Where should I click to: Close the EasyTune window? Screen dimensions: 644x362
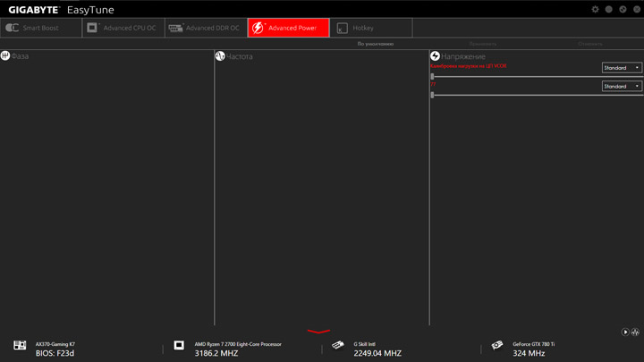(637, 9)
